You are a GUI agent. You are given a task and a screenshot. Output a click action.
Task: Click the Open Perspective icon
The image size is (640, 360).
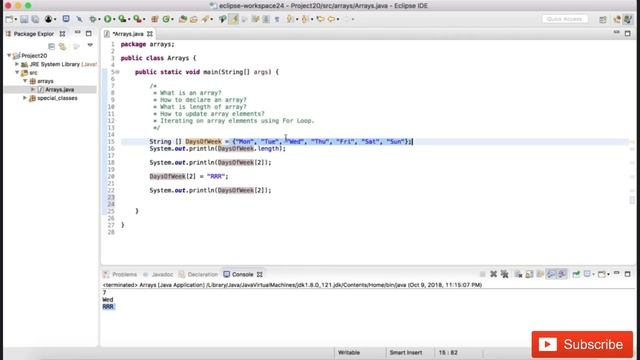click(x=603, y=20)
